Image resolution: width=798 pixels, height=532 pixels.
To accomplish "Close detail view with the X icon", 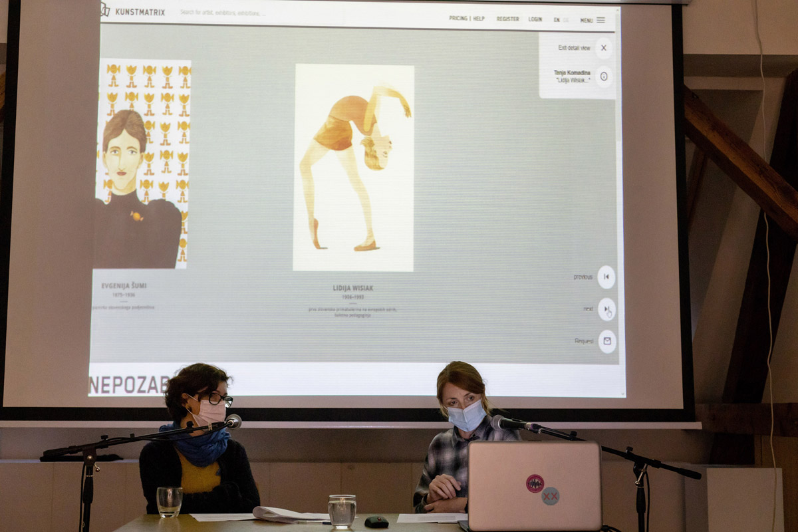I will tap(604, 48).
